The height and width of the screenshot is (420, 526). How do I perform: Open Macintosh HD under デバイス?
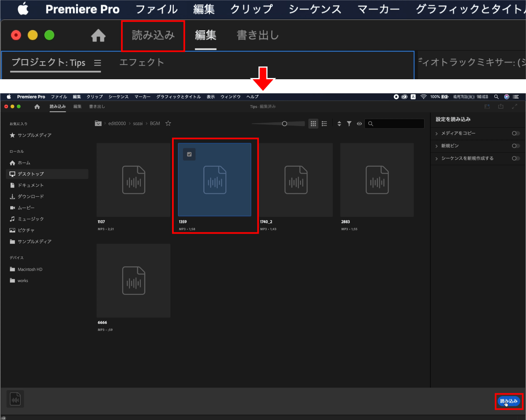[26, 270]
